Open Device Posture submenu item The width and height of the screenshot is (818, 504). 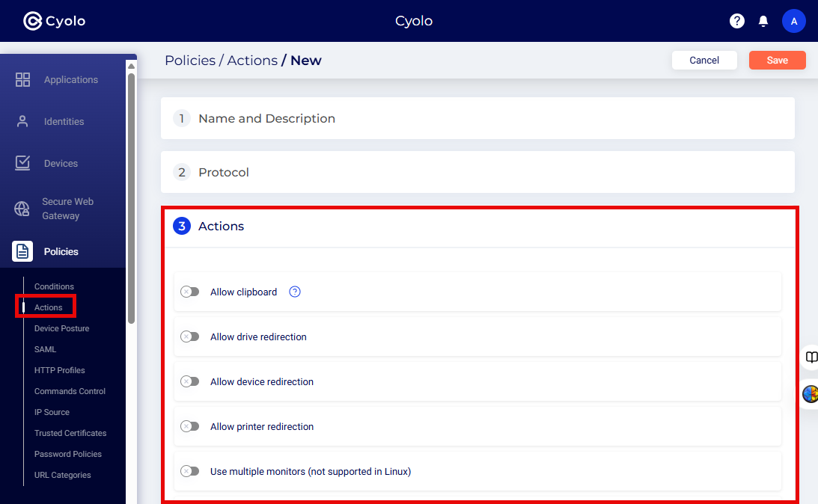[x=61, y=328]
